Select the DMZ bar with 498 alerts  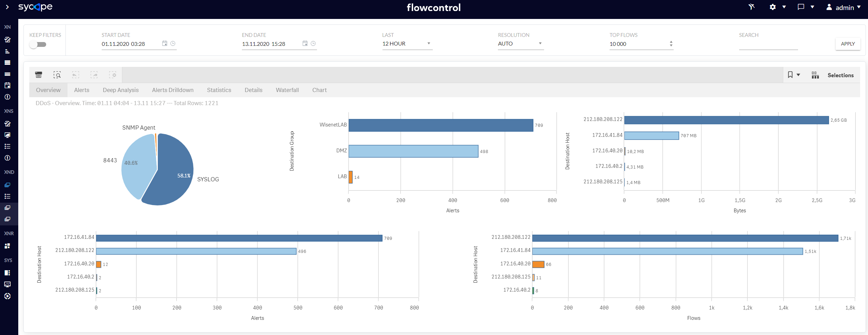(x=413, y=151)
